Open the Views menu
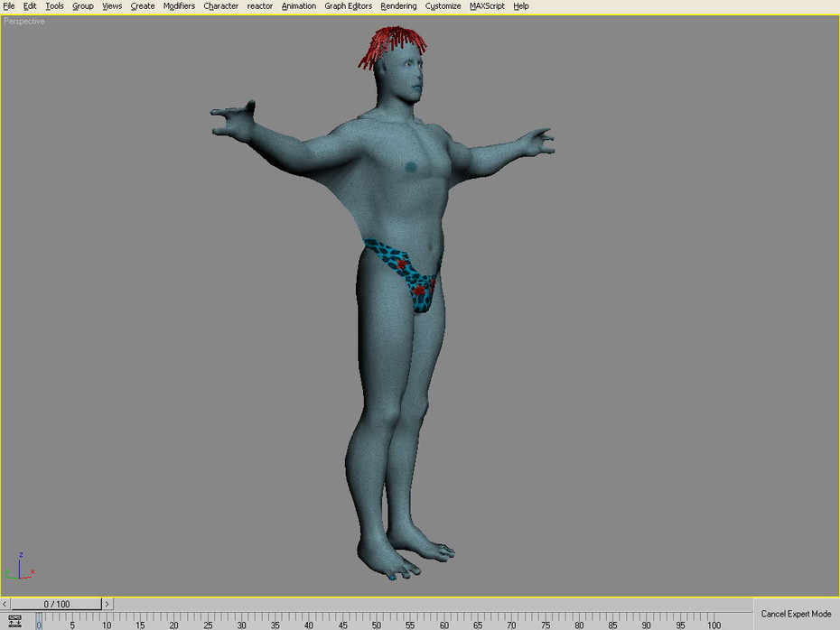The height and width of the screenshot is (630, 840). pos(112,6)
